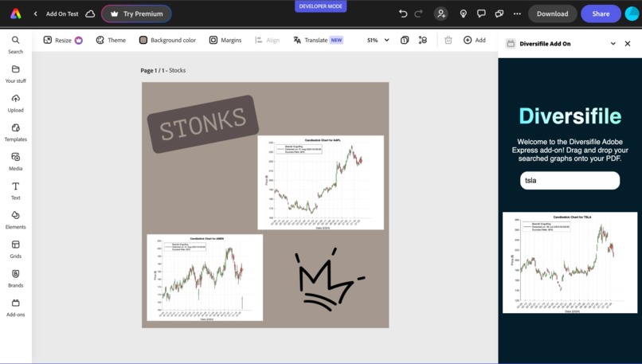Click the cloud sync status icon

90,14
